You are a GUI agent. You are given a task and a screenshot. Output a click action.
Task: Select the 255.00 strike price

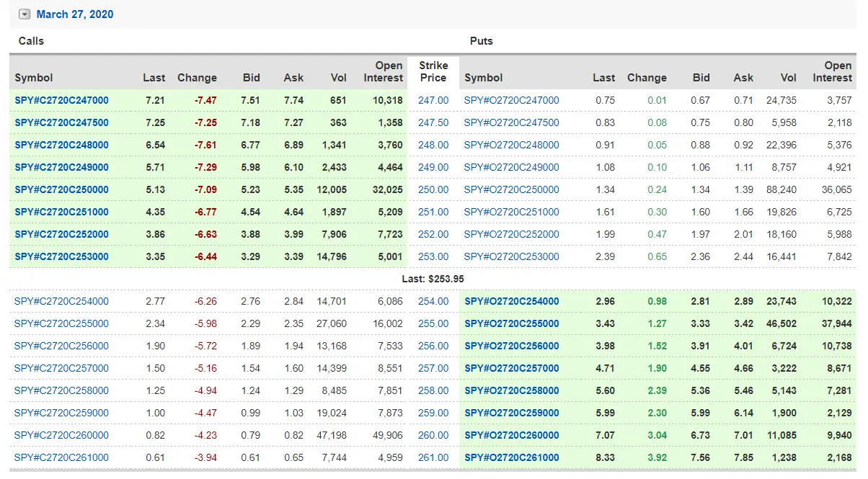click(x=433, y=323)
